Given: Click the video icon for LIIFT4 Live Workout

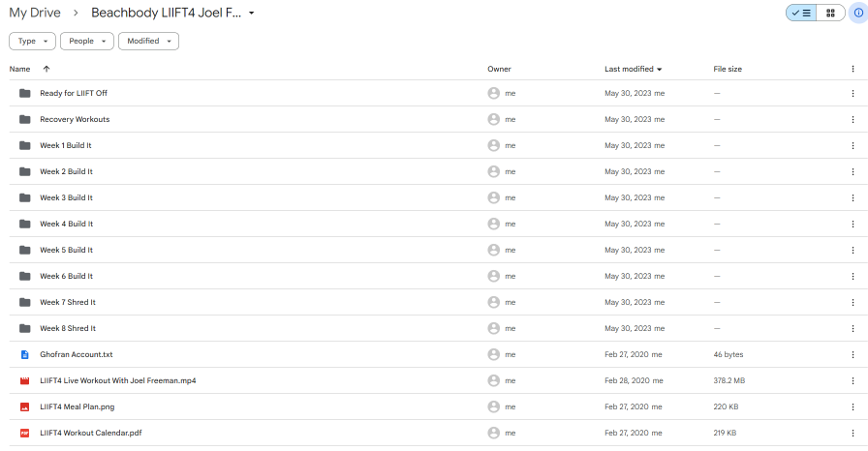Looking at the screenshot, I should [x=25, y=381].
